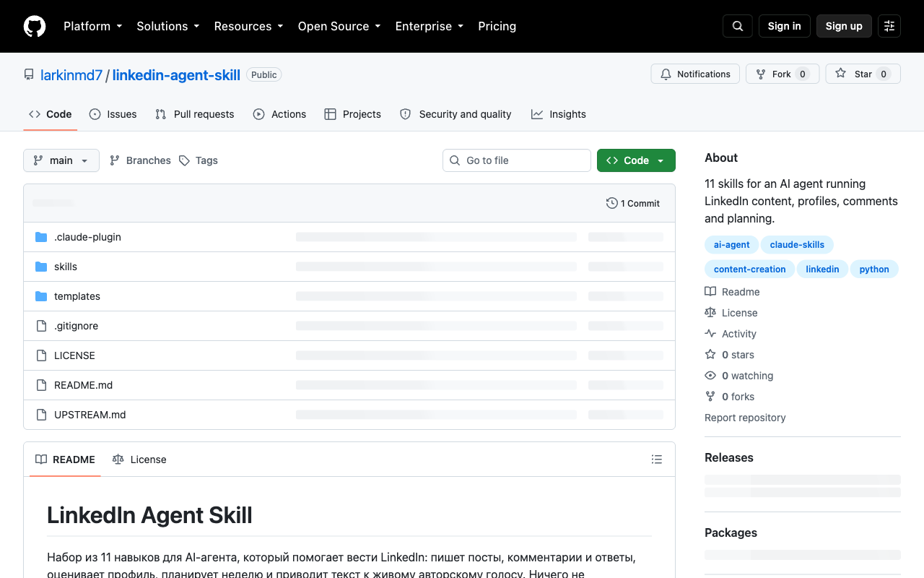This screenshot has width=924, height=578.
Task: Click the watching eye icon
Action: pyautogui.click(x=710, y=376)
